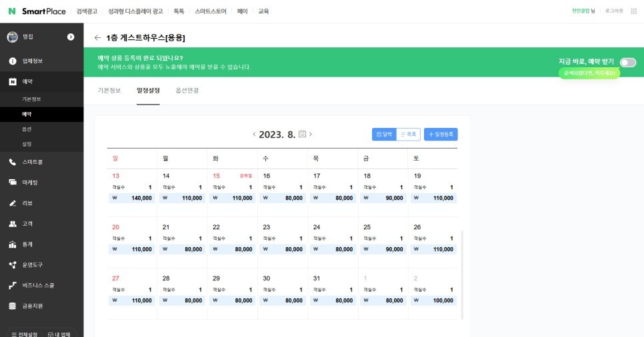Open 통계 chart icon
Viewport: 644px width, 337px height.
pos(13,244)
